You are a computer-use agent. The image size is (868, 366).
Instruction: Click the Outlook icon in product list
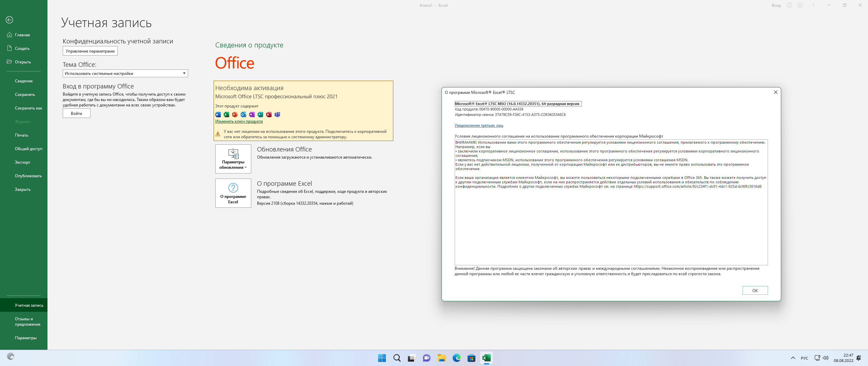tap(243, 115)
